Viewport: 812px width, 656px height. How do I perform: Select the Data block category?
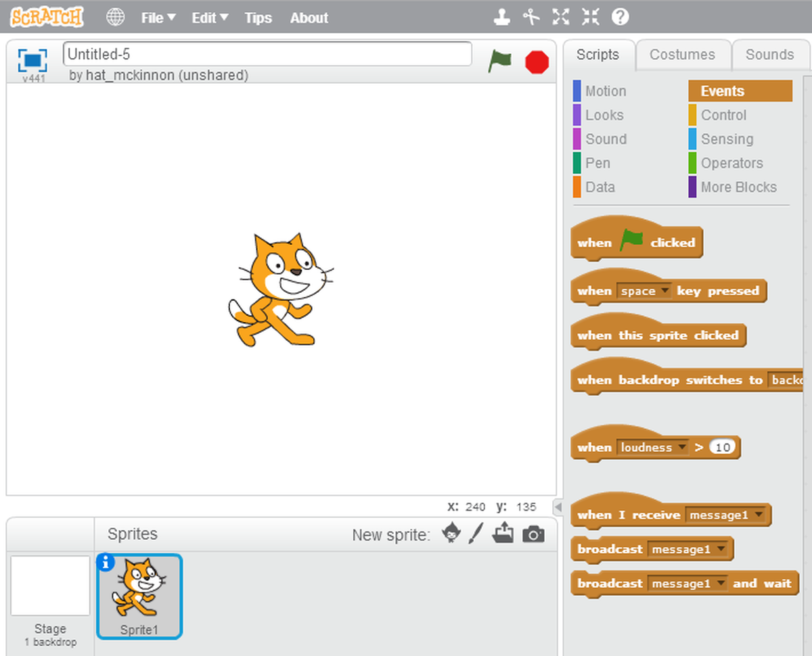pyautogui.click(x=593, y=187)
